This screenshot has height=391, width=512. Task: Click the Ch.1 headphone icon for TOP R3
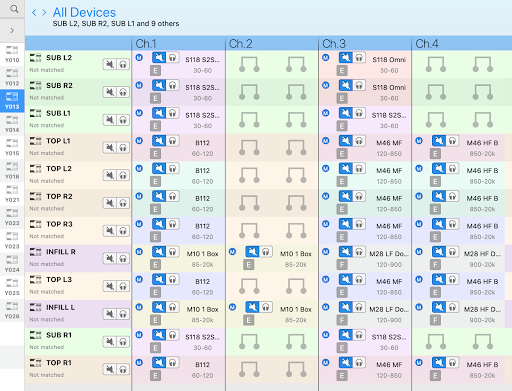(172, 224)
